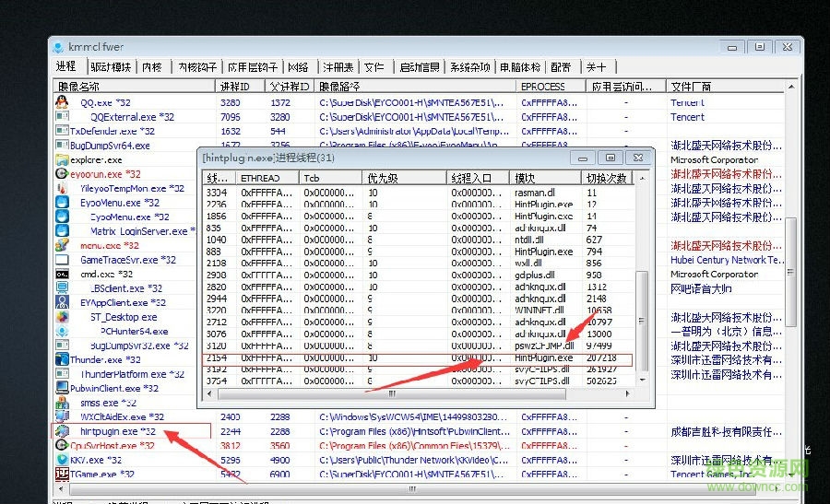
Task: Click the thread list horizontal scrollbar
Action: 415,394
